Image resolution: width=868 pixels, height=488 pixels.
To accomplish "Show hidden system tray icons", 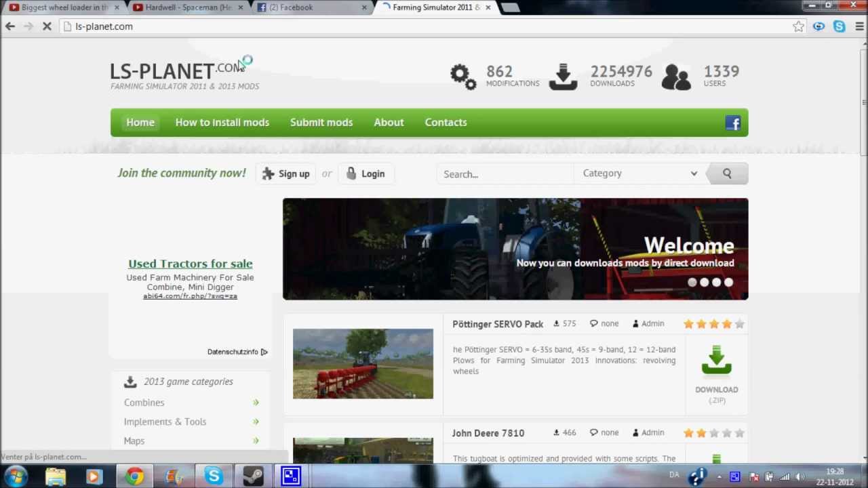I will 720,476.
